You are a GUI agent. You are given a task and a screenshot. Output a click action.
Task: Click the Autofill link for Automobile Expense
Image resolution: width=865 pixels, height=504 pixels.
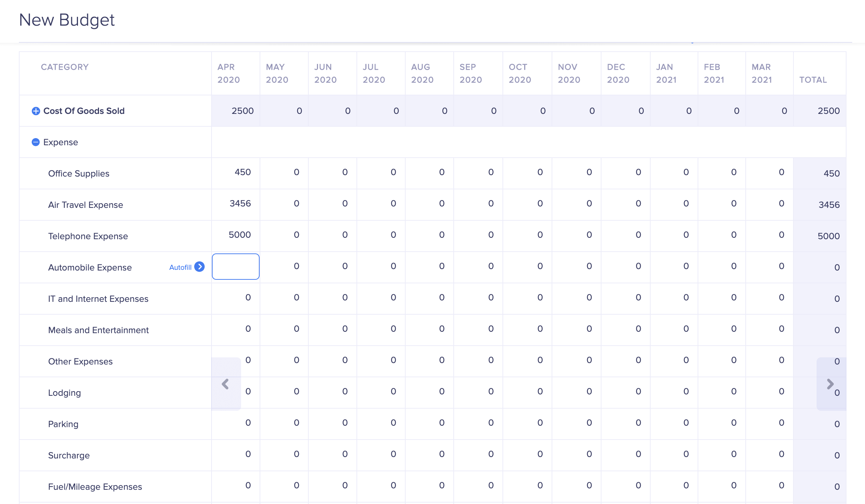180,267
